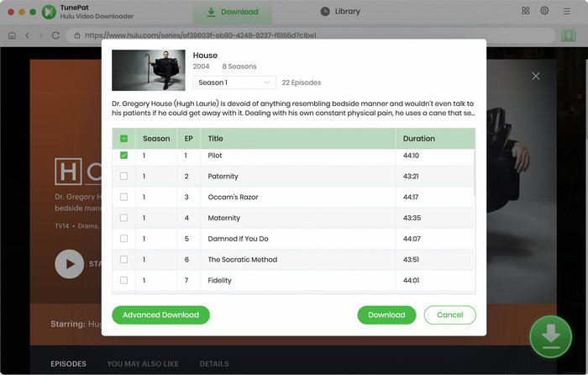This screenshot has height=375, width=588.
Task: Open the DETAILS tab on Hulu page
Action: point(214,364)
